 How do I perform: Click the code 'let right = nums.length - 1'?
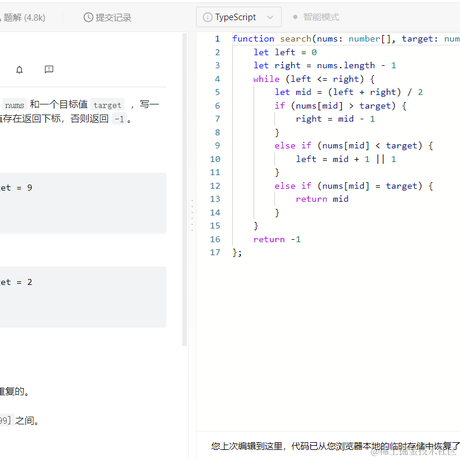coord(325,66)
